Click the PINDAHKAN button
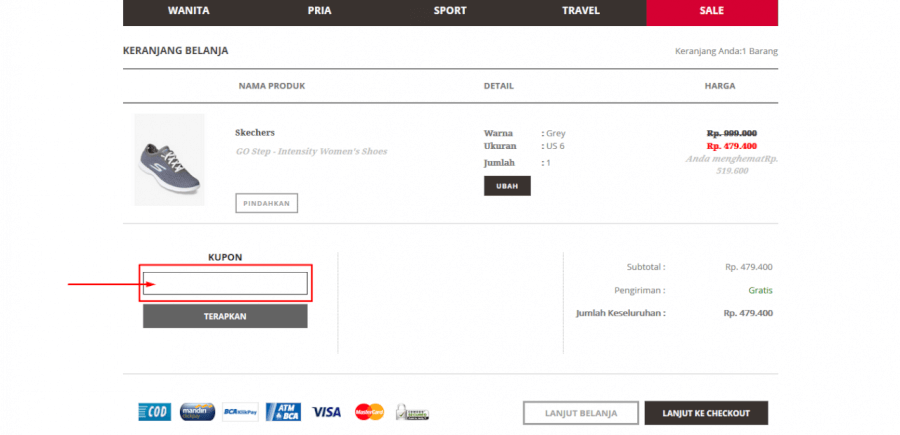The width and height of the screenshot is (900, 435). 266,203
